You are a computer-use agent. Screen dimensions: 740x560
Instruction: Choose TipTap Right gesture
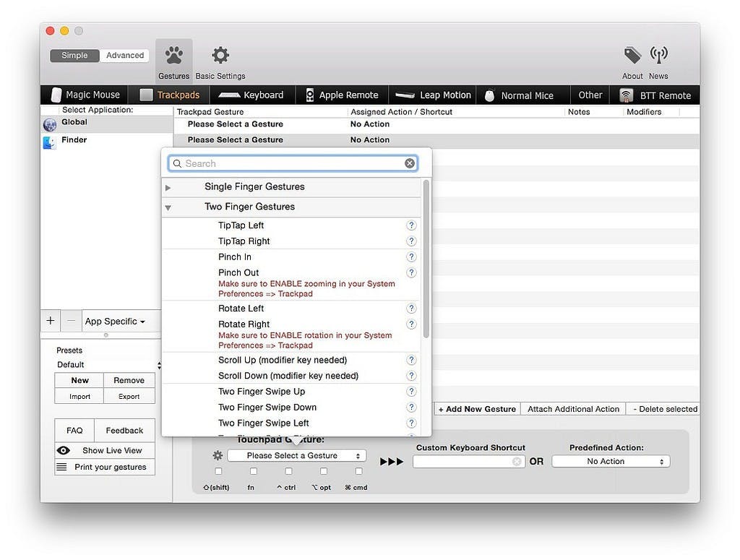click(x=244, y=241)
